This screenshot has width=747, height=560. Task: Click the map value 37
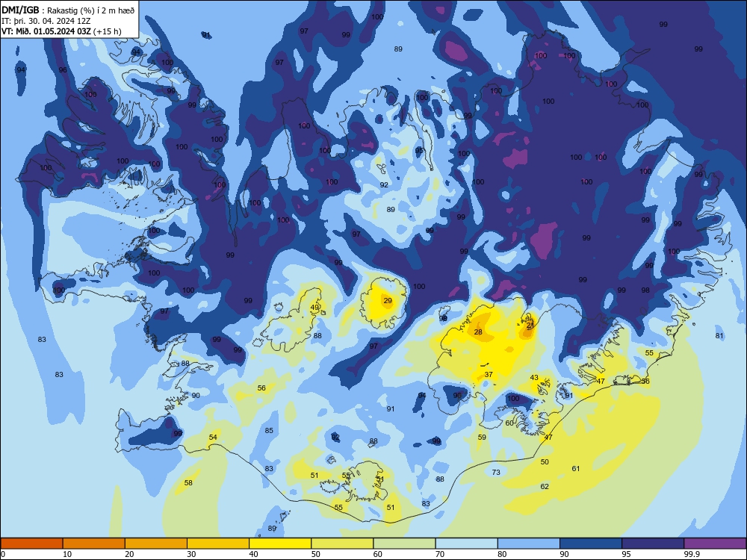pyautogui.click(x=489, y=375)
